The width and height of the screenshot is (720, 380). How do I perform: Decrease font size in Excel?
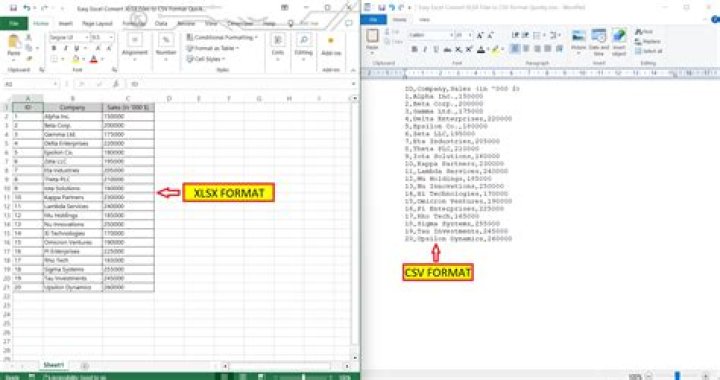pyautogui.click(x=109, y=48)
